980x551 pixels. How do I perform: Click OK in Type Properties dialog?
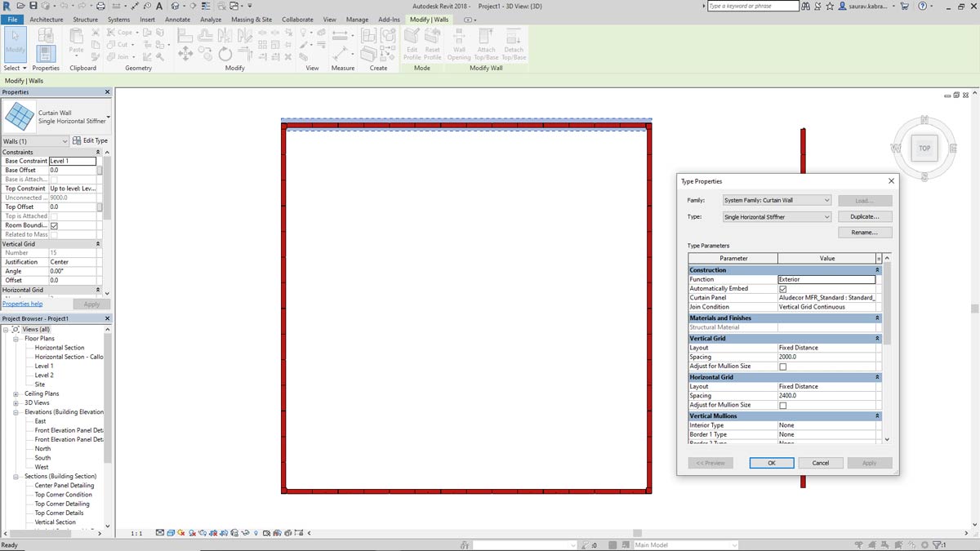coord(772,463)
